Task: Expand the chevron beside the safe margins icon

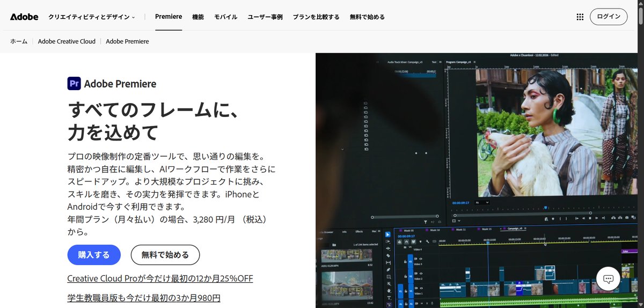Action: (459, 221)
